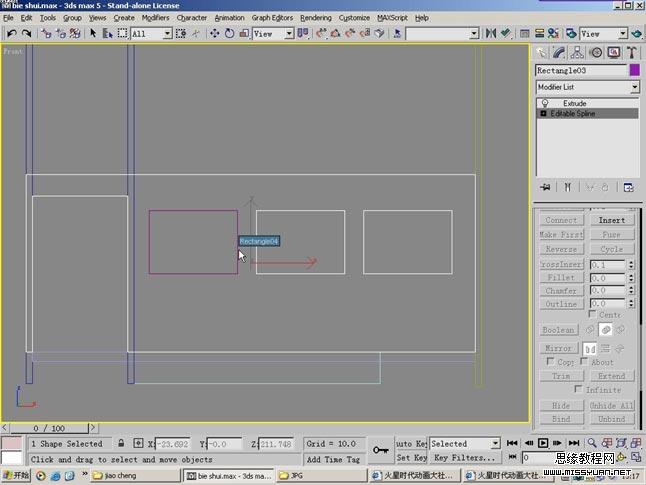Screen dimensions: 646x485
Task: Click the Rectangle03 object name field
Action: point(581,70)
